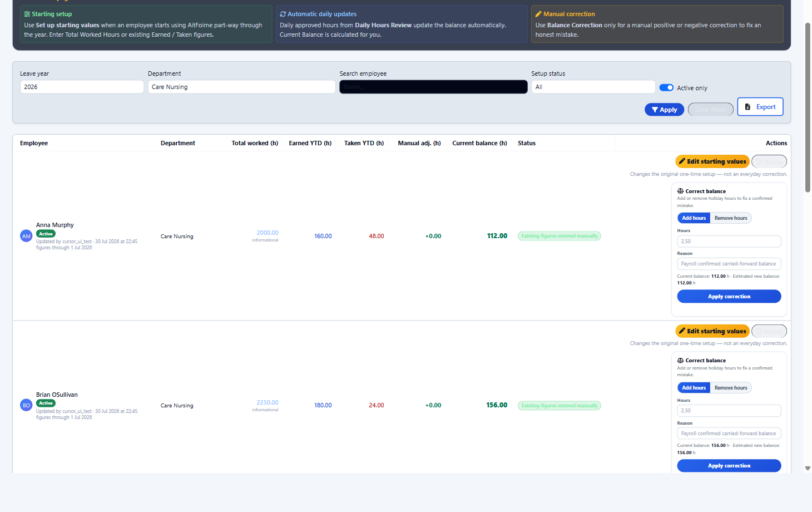
Task: Export the holiday balance list
Action: (760, 107)
